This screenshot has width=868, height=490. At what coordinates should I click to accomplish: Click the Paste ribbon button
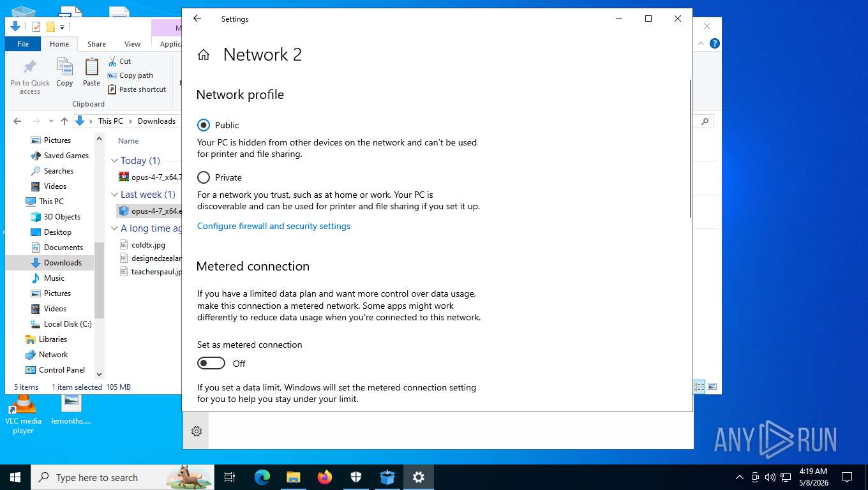(x=92, y=72)
